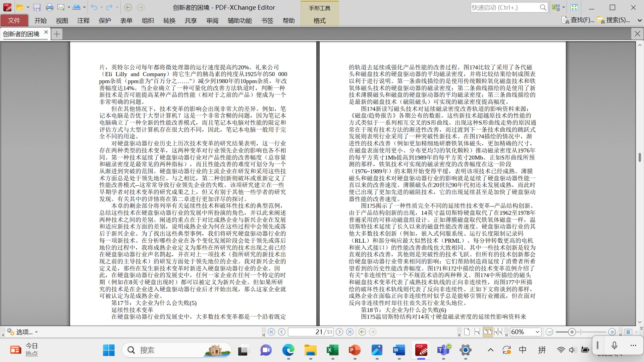Click the next page arrow
644x362 pixels.
(x=339, y=332)
